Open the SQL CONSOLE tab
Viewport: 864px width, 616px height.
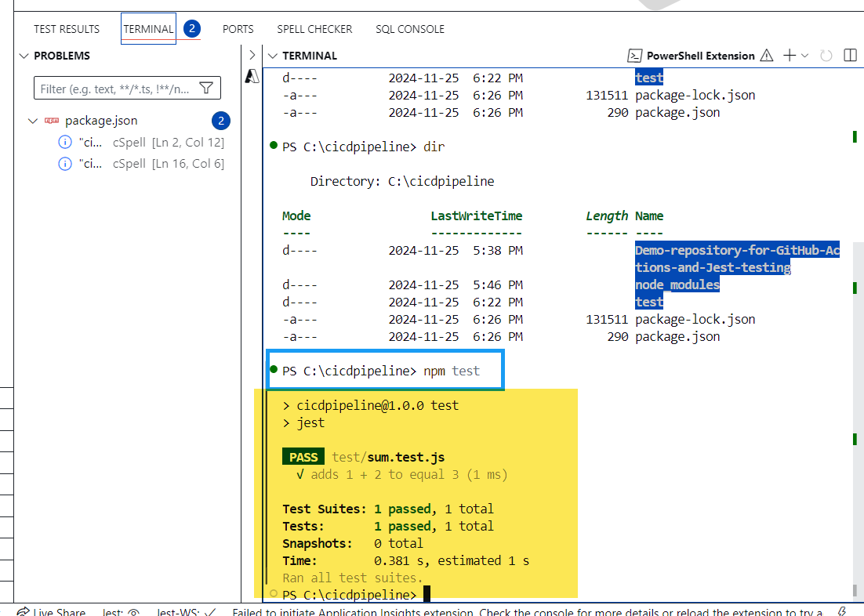click(409, 29)
